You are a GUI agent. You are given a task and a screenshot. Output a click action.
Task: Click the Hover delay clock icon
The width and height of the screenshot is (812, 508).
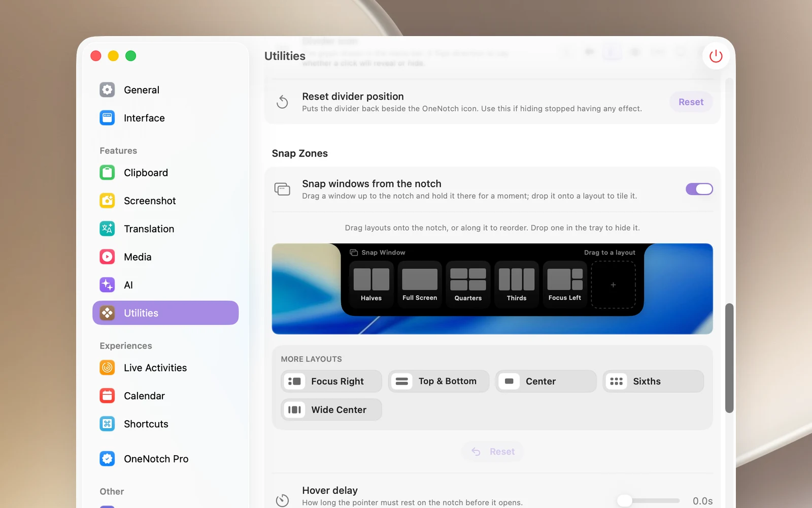tap(282, 500)
